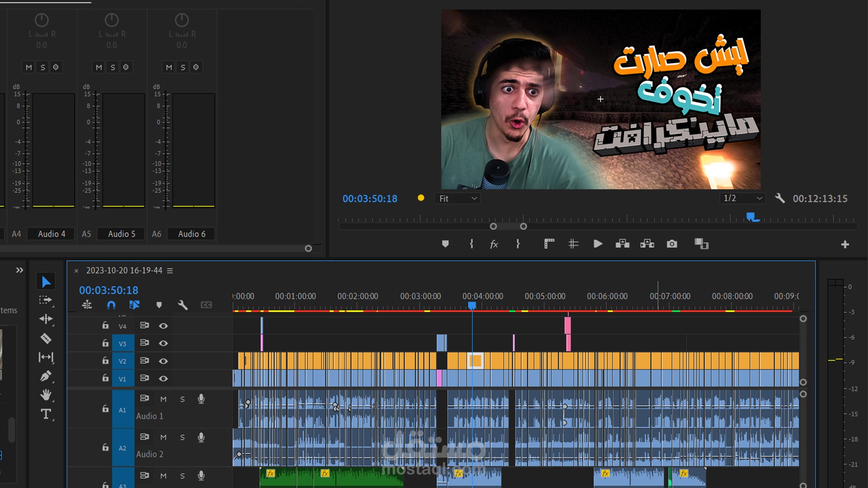Select the Slip tool
This screenshot has height=488, width=868.
click(46, 357)
